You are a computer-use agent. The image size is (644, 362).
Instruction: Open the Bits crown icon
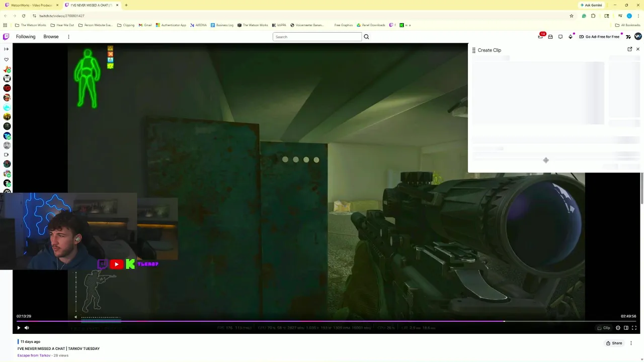click(571, 37)
